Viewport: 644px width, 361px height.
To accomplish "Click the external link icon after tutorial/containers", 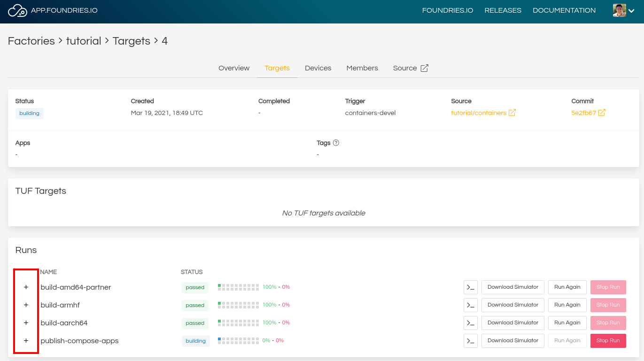I will point(512,113).
